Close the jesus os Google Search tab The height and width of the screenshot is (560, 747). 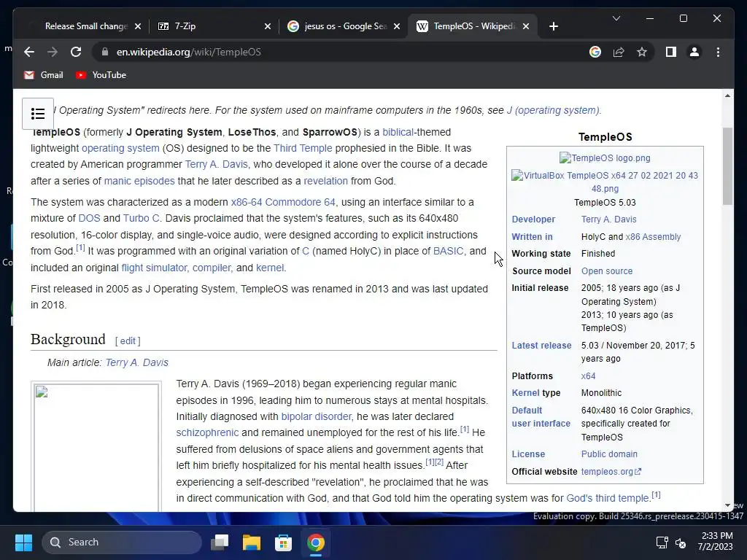(397, 26)
